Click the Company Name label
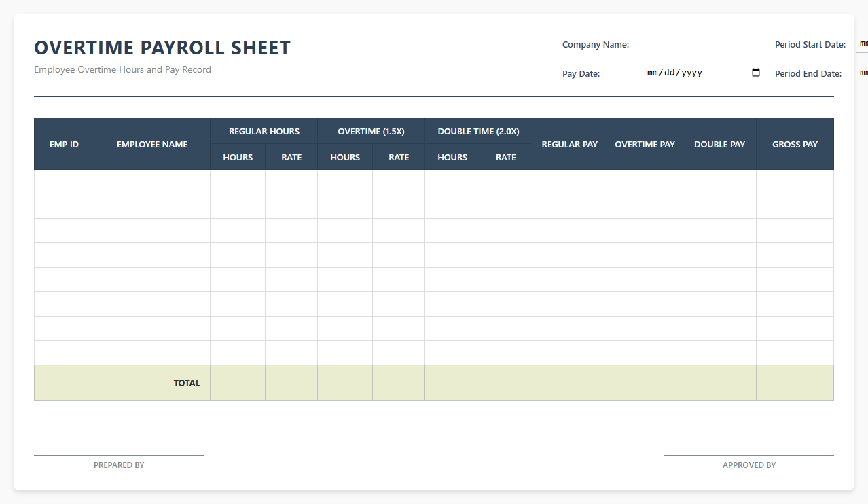 (x=596, y=45)
